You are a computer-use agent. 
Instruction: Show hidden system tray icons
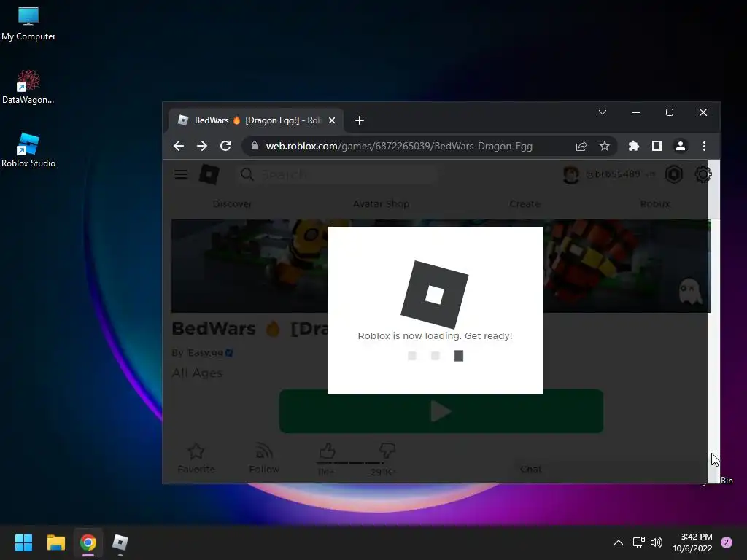click(x=619, y=542)
